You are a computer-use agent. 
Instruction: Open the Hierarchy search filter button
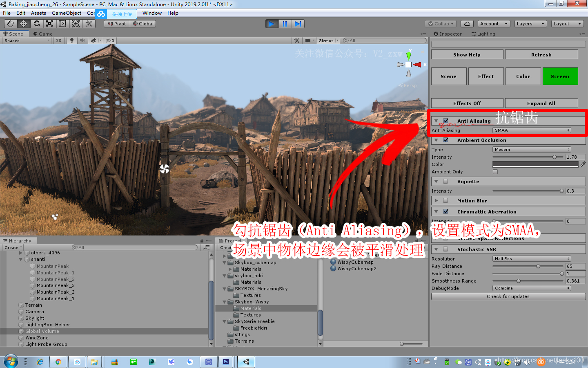(x=207, y=247)
